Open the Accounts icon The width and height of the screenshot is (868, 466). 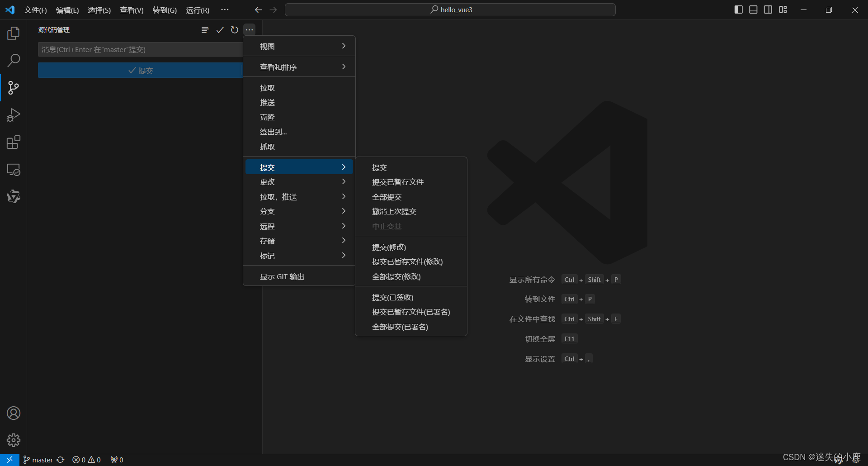pyautogui.click(x=14, y=413)
